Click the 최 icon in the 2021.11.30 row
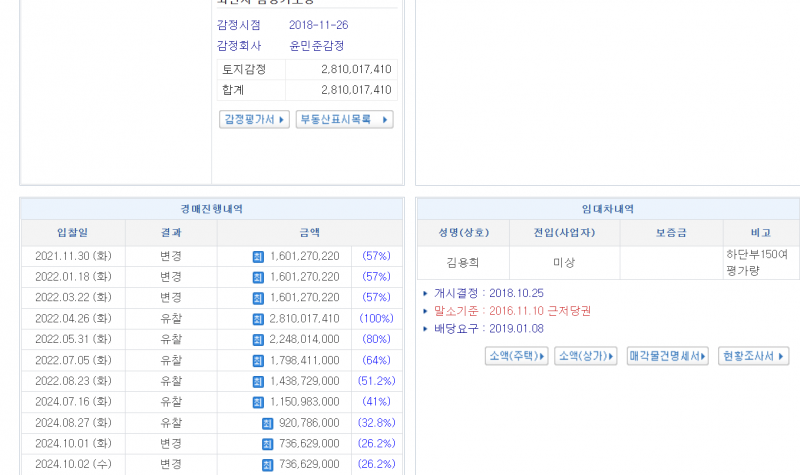Viewport: 800px width, 475px height. 258,256
